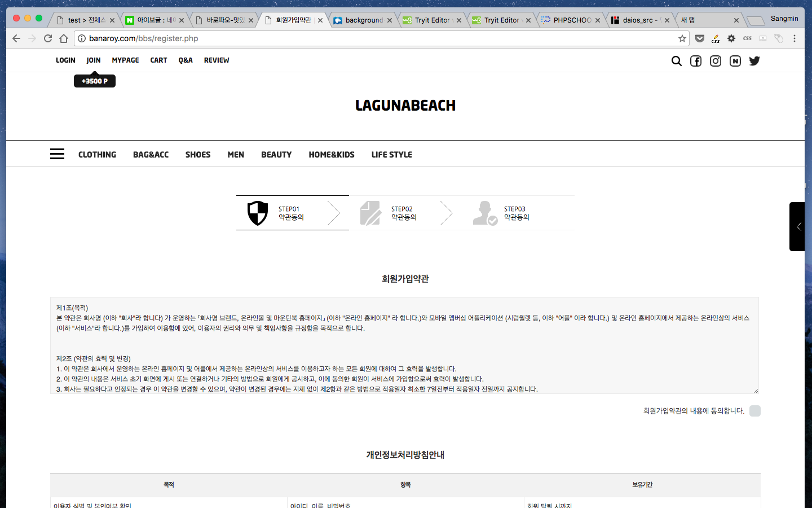Image resolution: width=812 pixels, height=508 pixels.
Task: Open a new tab with the new-tab button
Action: [756, 21]
